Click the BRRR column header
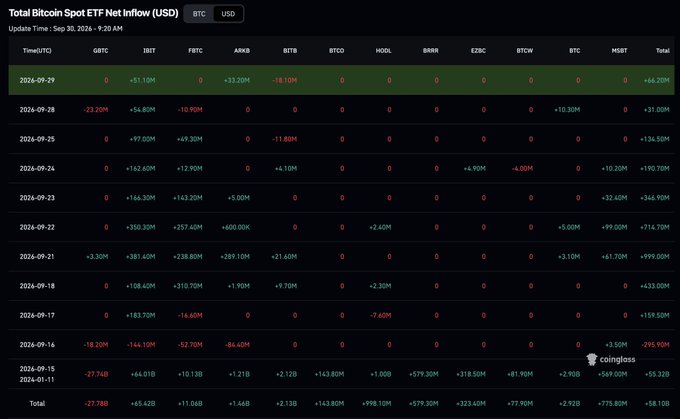Screen dimensions: 680x419 click(431, 51)
